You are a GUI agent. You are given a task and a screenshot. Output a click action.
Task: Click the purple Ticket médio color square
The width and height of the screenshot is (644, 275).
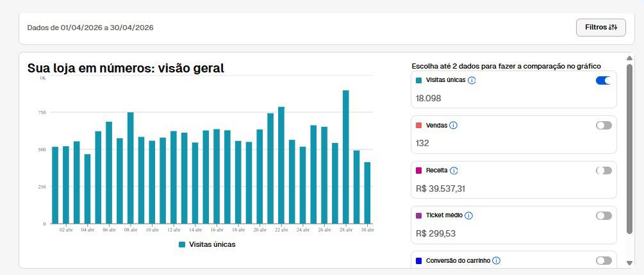coord(419,215)
